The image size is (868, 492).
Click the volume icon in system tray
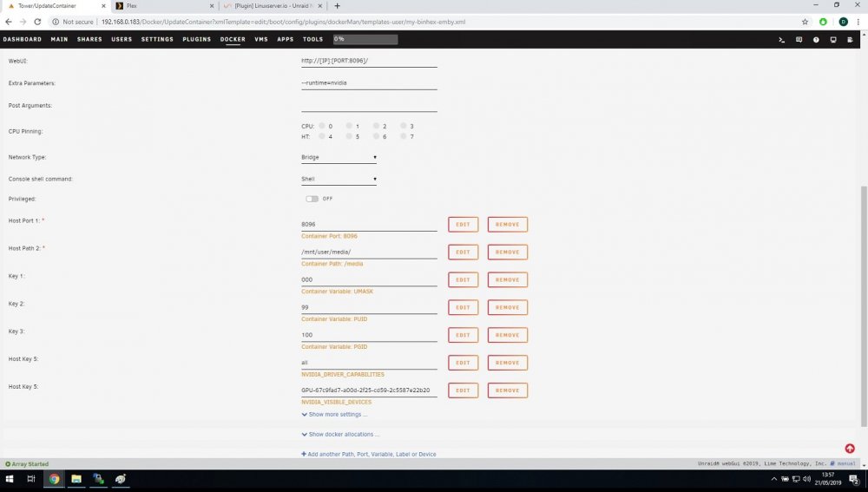[807, 479]
